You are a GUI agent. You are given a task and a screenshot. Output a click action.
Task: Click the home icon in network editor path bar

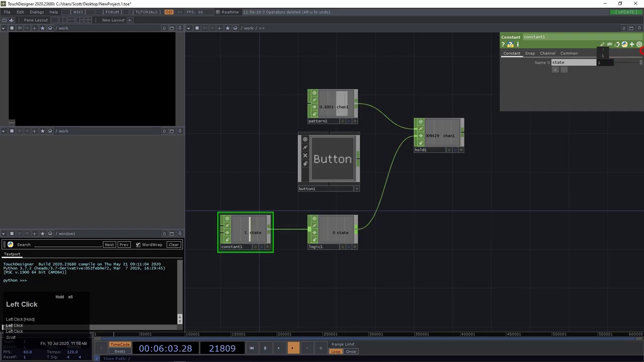coord(235,28)
